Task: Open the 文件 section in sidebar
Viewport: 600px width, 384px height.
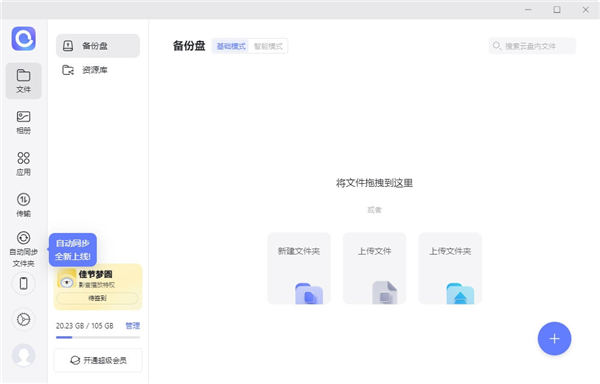Action: pyautogui.click(x=24, y=81)
